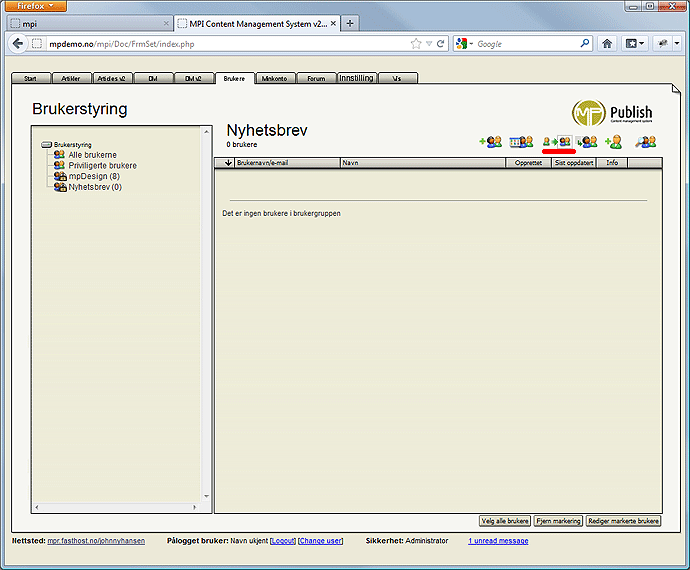
Task: Click the Change user link
Action: [321, 541]
